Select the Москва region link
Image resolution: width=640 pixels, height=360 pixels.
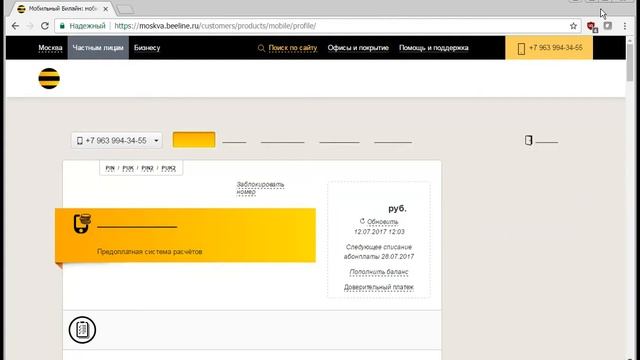pos(50,48)
